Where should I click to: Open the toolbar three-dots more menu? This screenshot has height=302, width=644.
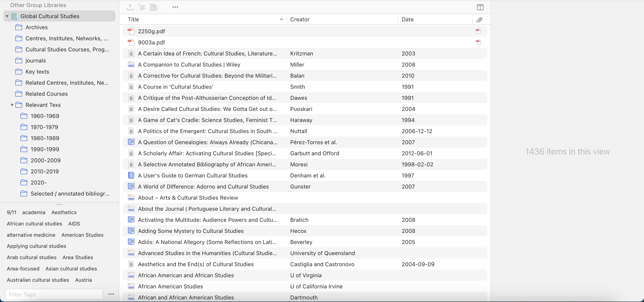175,7
